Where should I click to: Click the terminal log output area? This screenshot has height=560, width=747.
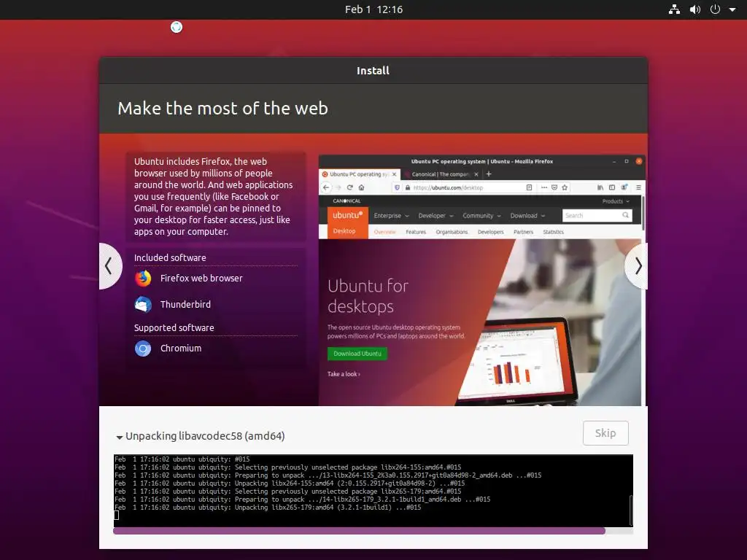pyautogui.click(x=371, y=491)
